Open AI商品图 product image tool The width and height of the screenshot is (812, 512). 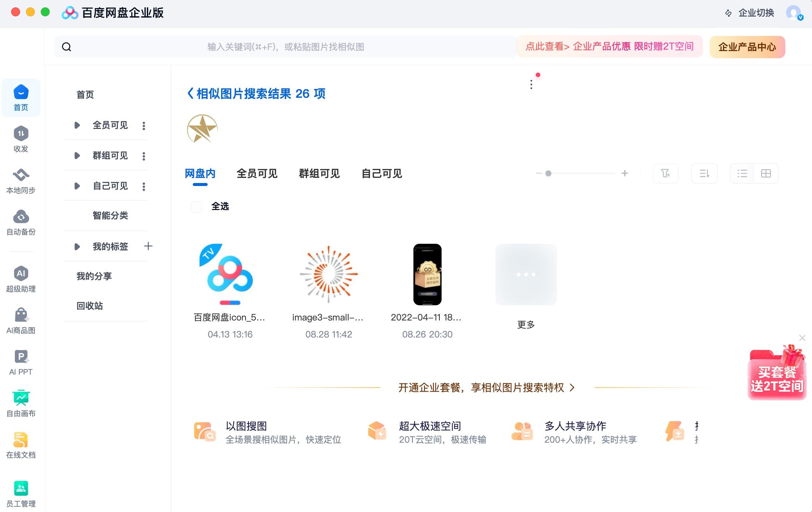[21, 321]
